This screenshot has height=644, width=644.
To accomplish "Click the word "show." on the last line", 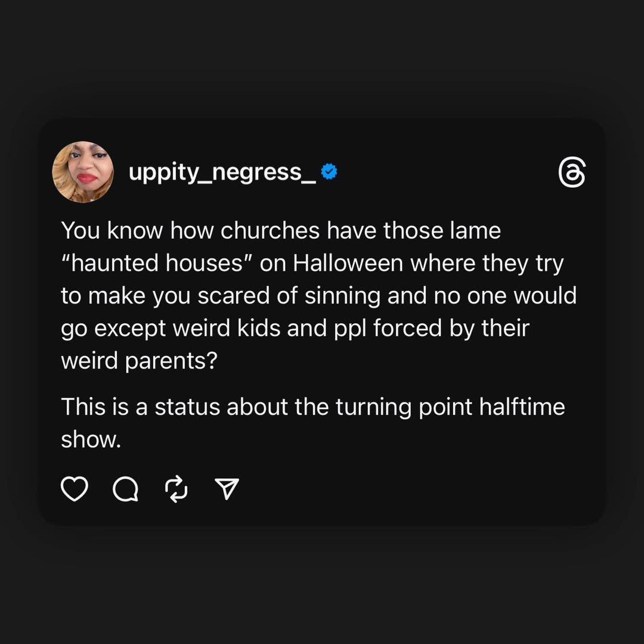I will click(x=91, y=440).
